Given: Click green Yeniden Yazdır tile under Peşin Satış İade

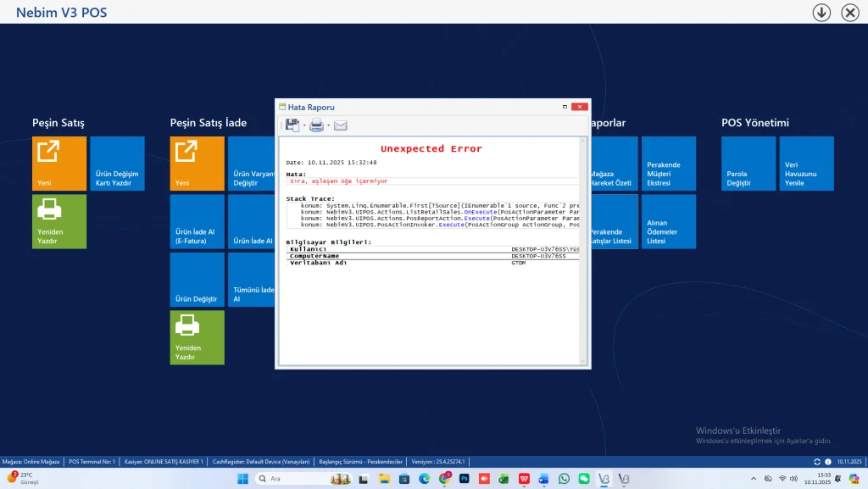Looking at the screenshot, I should tap(197, 337).
